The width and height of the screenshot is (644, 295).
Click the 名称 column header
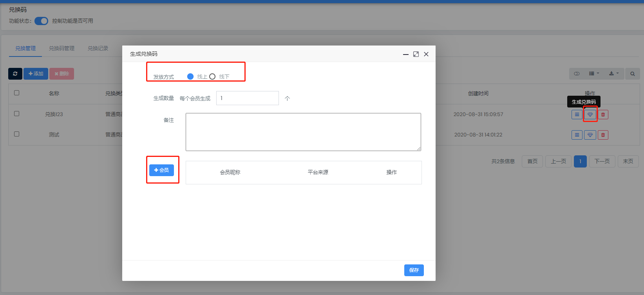coord(54,93)
